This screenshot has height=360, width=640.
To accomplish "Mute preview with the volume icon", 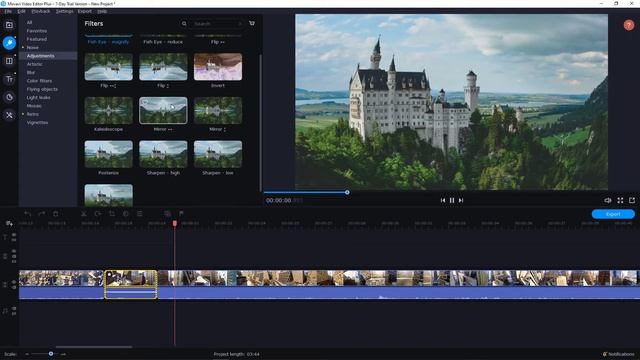I will (x=607, y=200).
